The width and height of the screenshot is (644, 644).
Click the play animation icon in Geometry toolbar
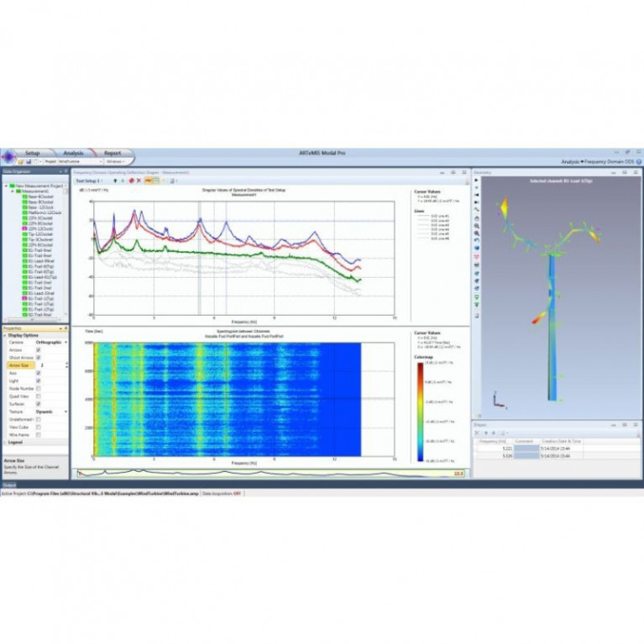pos(477,181)
